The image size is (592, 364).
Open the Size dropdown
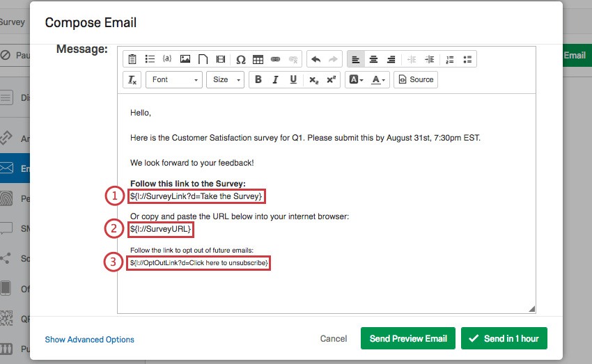[x=226, y=79]
